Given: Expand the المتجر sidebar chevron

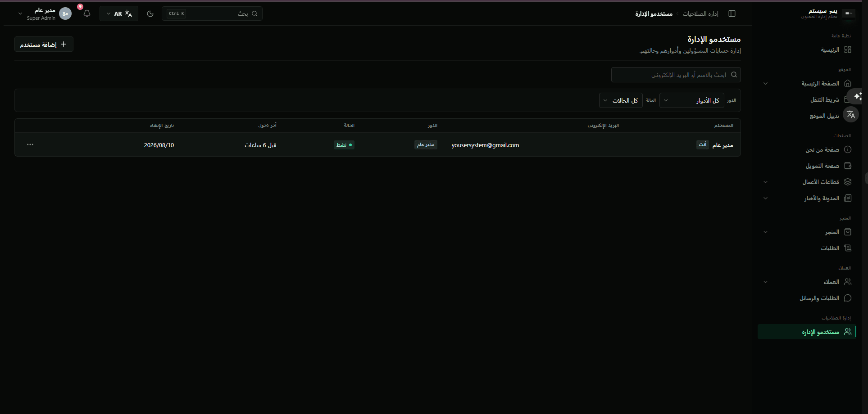Looking at the screenshot, I should point(765,232).
